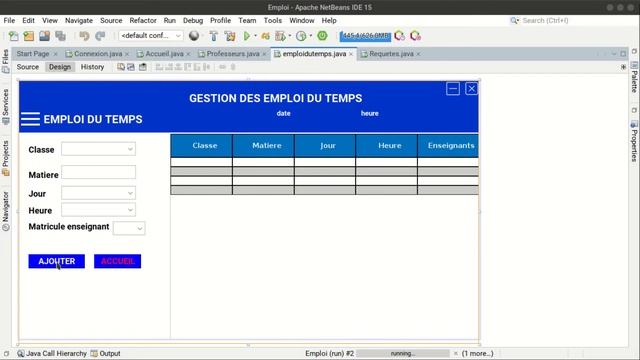640x360 pixels.
Task: Open the Debug menu
Action: pos(193,20)
